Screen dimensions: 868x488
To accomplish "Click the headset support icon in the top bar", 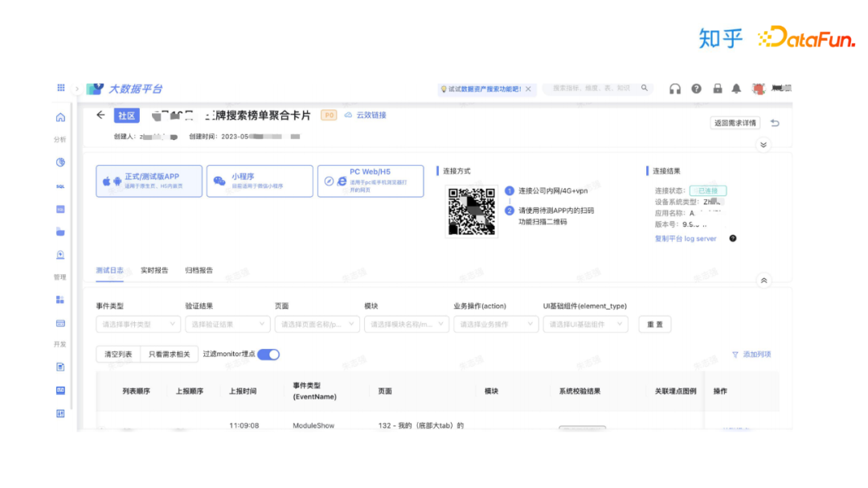I will (x=675, y=89).
